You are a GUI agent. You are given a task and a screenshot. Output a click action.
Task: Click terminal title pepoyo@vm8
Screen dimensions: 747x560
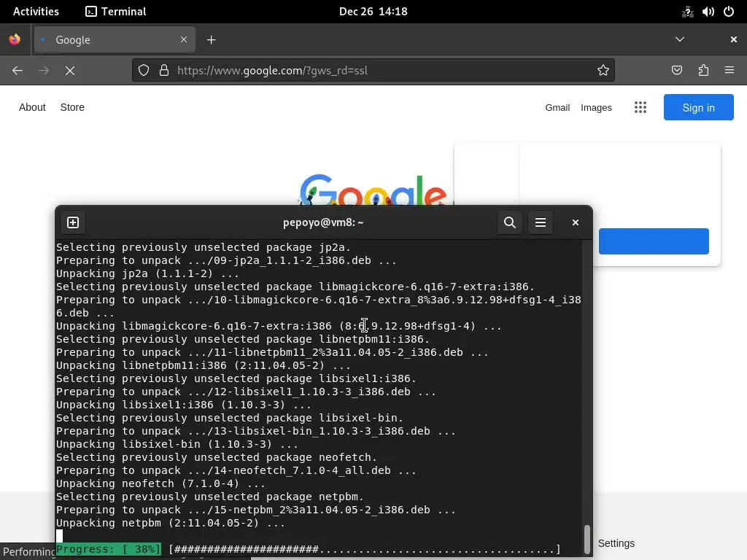[323, 222]
